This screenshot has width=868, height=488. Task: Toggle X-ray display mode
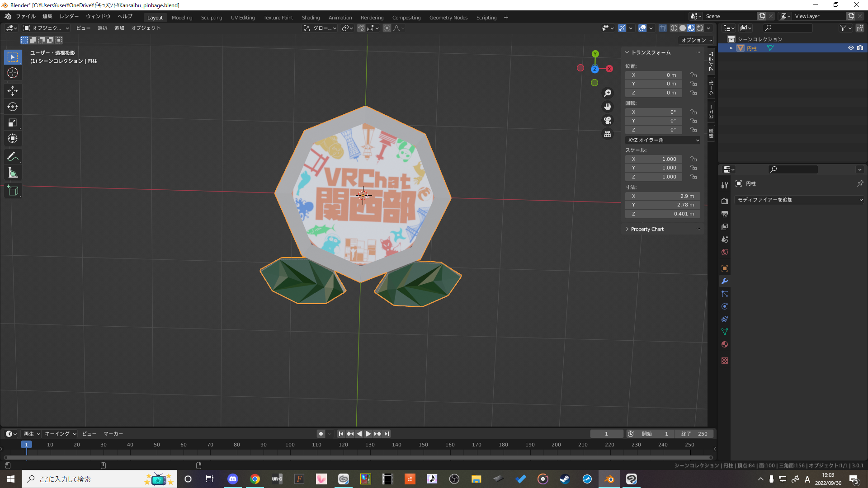pos(662,28)
